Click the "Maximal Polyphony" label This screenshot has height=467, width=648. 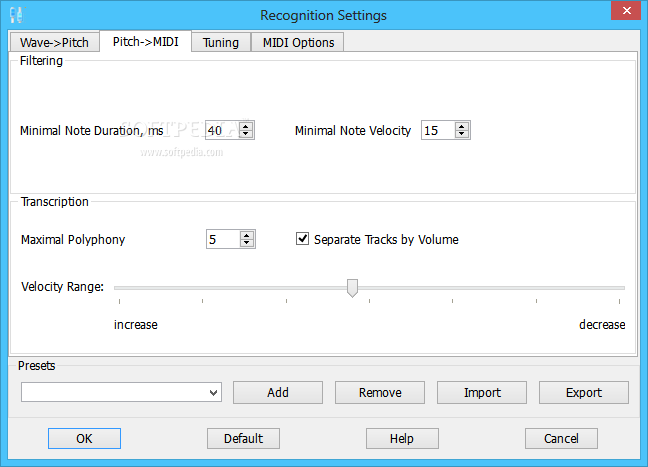click(x=73, y=240)
